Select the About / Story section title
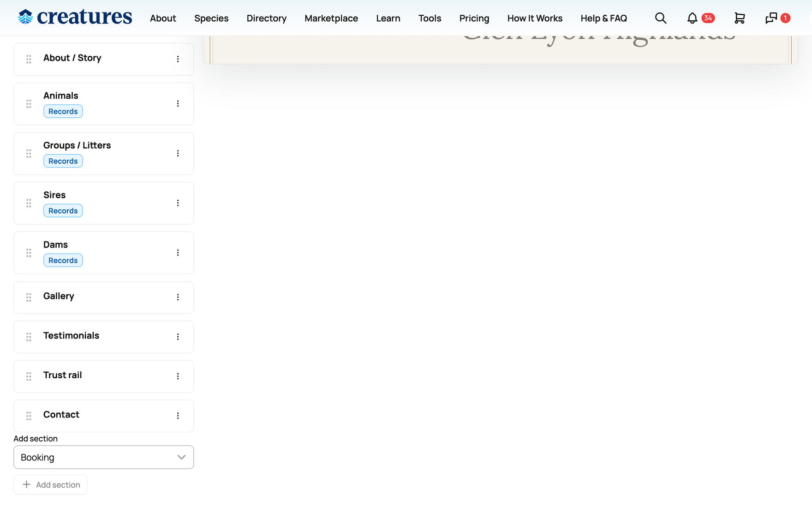 click(72, 58)
